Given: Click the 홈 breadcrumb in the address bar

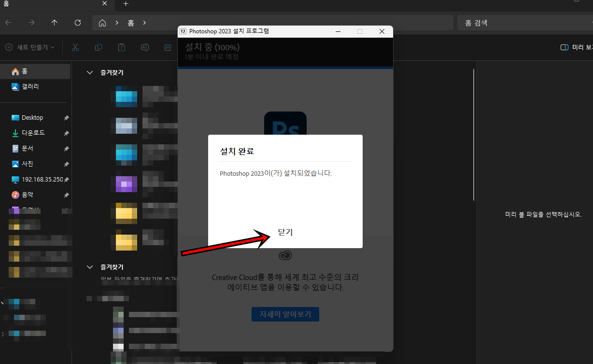Looking at the screenshot, I should [130, 23].
